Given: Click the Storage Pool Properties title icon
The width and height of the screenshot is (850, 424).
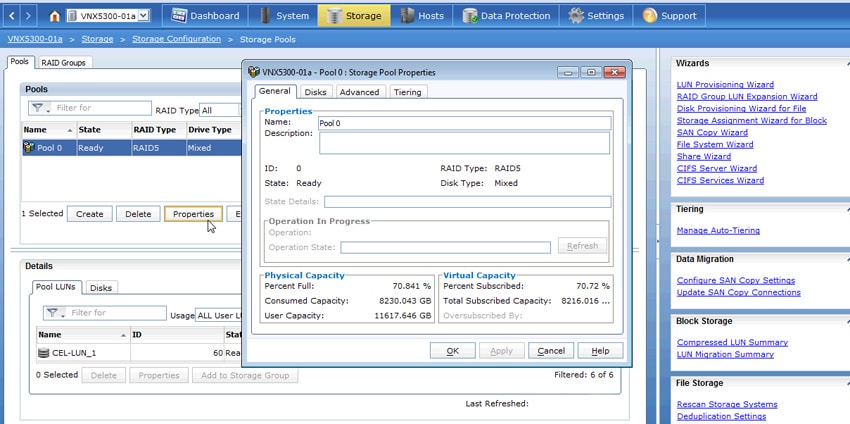Looking at the screenshot, I should click(x=254, y=72).
